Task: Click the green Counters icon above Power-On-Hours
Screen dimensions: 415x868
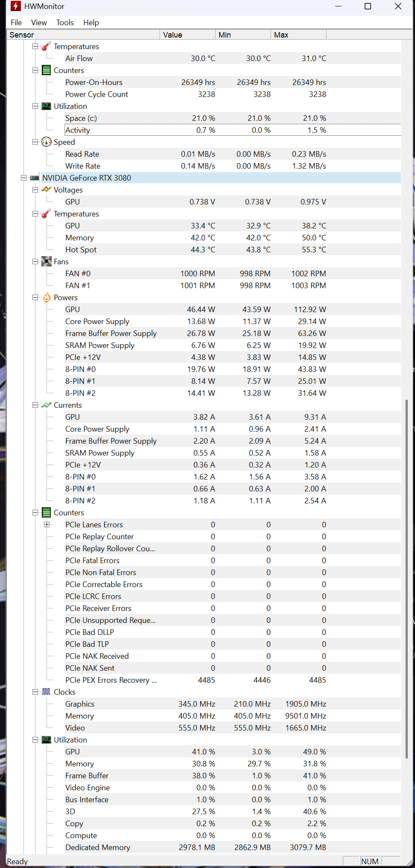Action: 46,70
